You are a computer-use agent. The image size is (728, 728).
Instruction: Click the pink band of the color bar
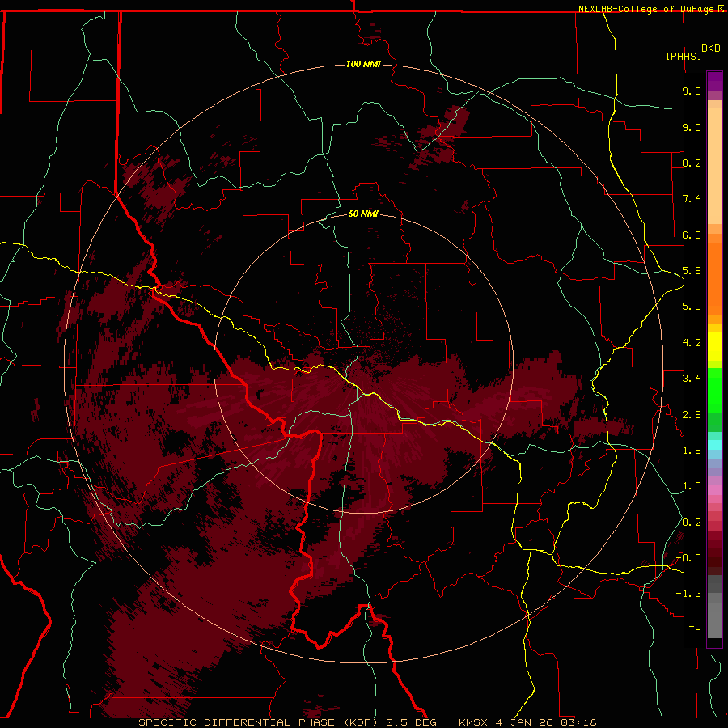point(714,490)
